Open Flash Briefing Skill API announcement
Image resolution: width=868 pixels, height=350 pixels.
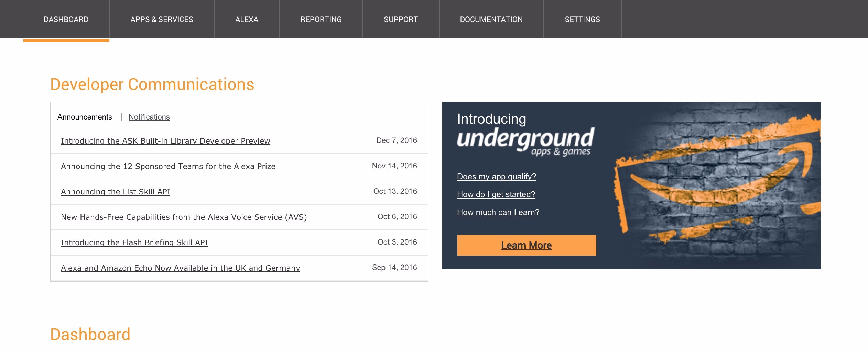coord(134,242)
